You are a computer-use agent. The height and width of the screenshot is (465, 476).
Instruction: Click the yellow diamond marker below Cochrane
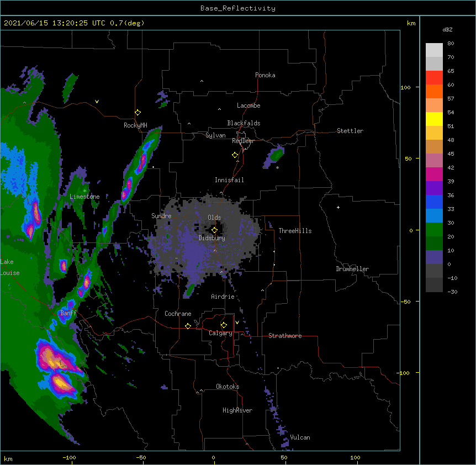pyautogui.click(x=188, y=326)
